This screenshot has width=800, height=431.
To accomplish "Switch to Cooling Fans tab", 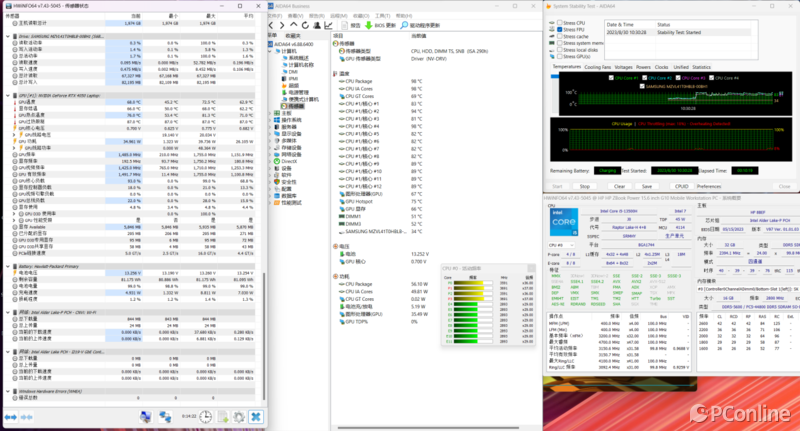I will coord(597,67).
